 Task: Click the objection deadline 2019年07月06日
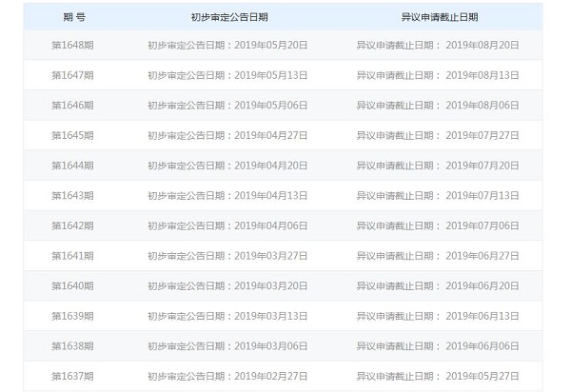(482, 225)
